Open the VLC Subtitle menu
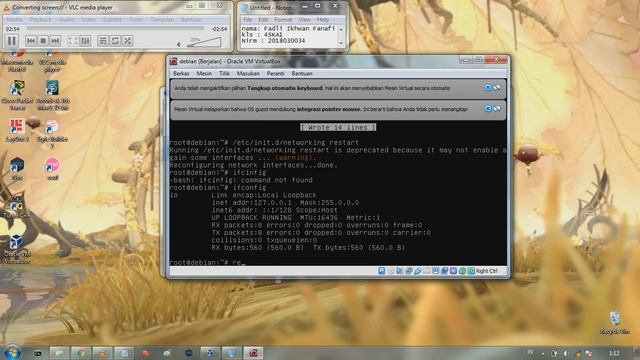Viewport: 640px width, 360px height. pyautogui.click(x=112, y=20)
